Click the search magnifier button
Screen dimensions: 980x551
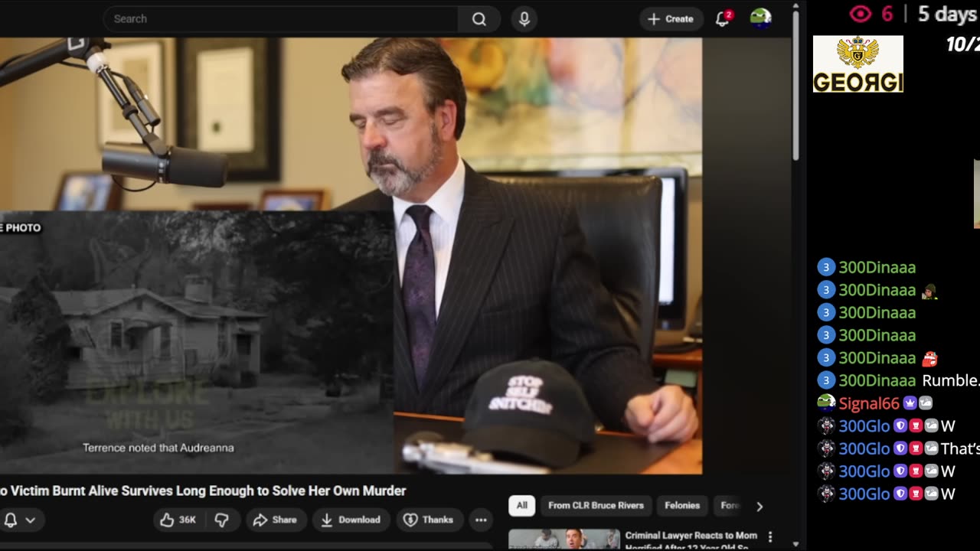click(479, 19)
